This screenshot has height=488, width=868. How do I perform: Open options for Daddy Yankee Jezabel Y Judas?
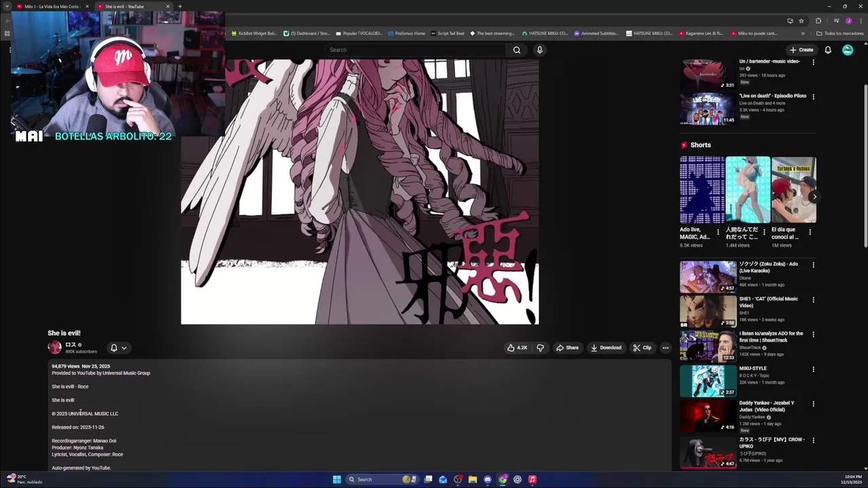[813, 404]
